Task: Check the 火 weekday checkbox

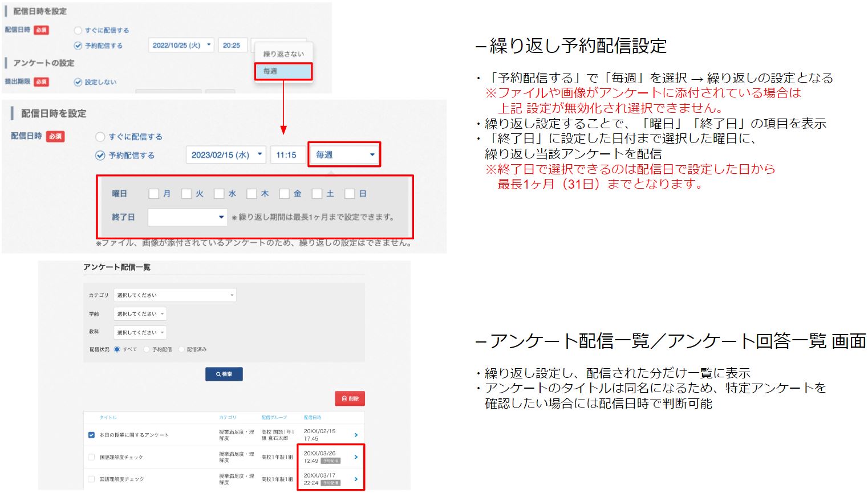Action: tap(186, 194)
